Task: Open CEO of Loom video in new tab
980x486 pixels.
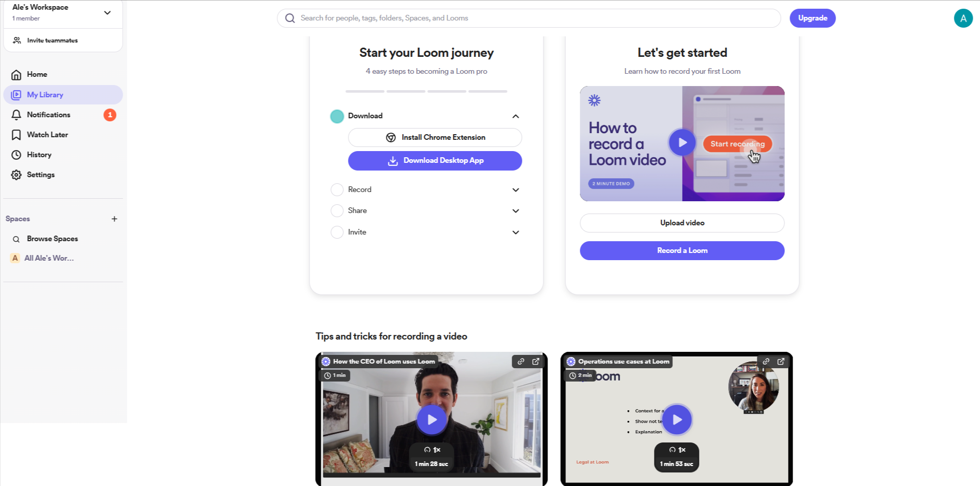Action: 536,362
